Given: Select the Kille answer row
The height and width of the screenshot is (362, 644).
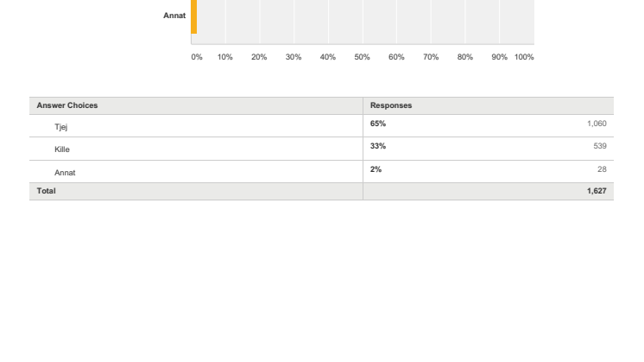Looking at the screenshot, I should [x=322, y=149].
